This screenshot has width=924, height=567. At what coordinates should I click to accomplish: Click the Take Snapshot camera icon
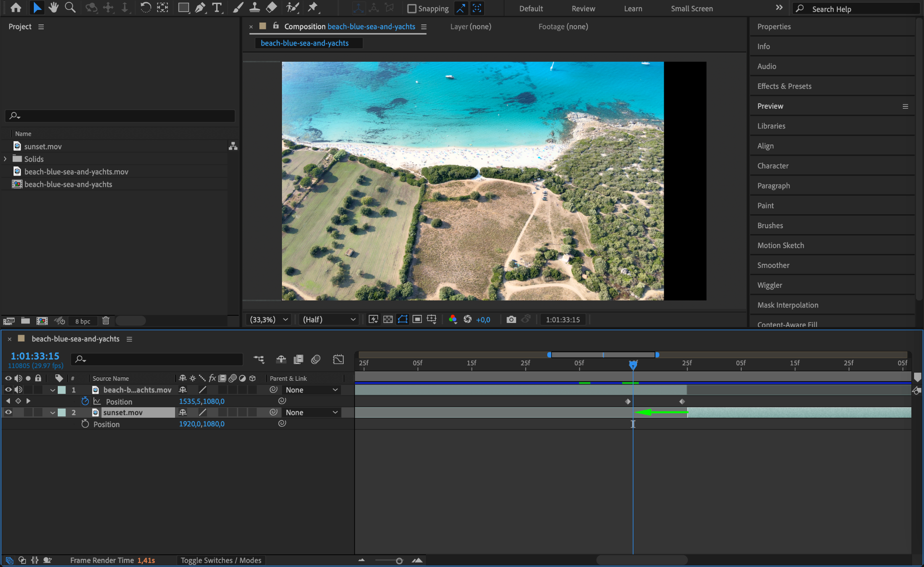pos(511,319)
